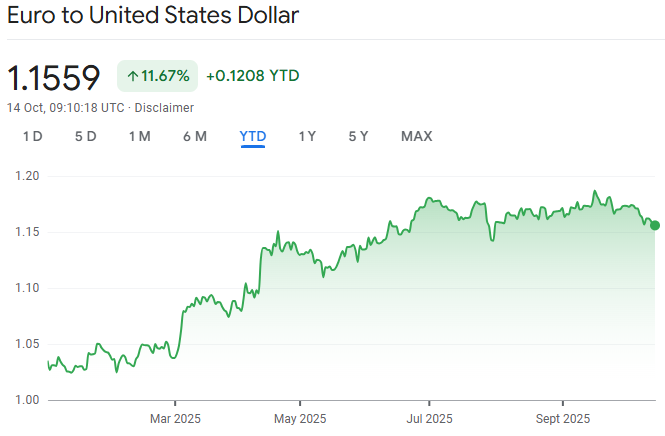Show the MAX history range
665x436 pixels.
tap(416, 136)
